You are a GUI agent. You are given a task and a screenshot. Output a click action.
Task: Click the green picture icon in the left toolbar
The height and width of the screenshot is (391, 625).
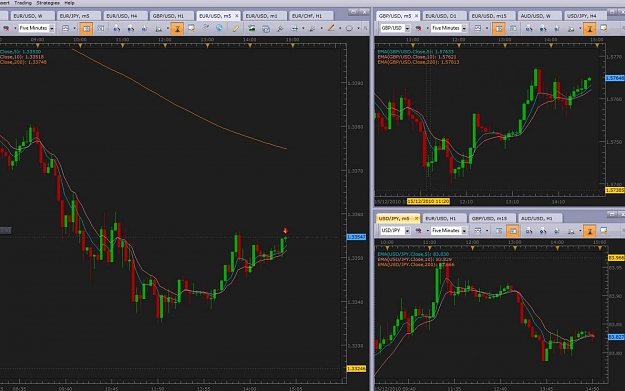(252, 28)
